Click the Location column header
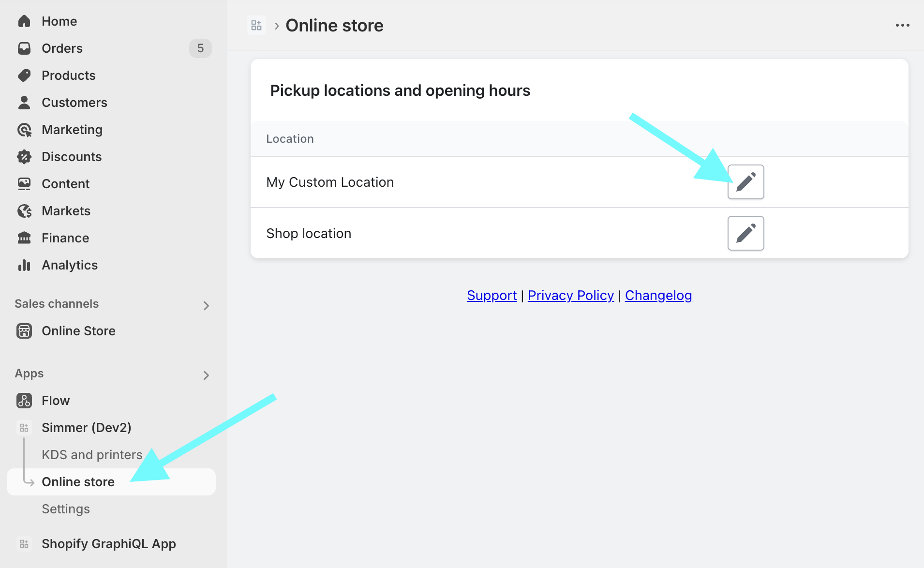The height and width of the screenshot is (568, 924). tap(290, 139)
